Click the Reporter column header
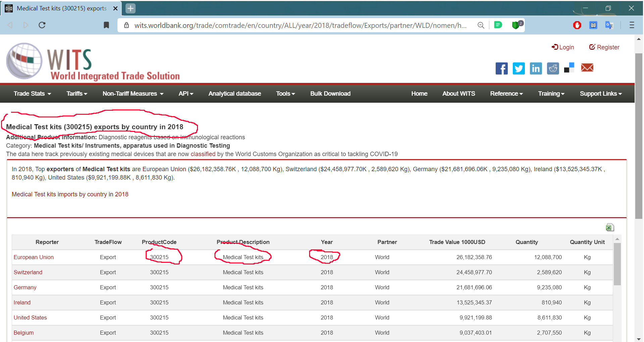 pyautogui.click(x=47, y=242)
